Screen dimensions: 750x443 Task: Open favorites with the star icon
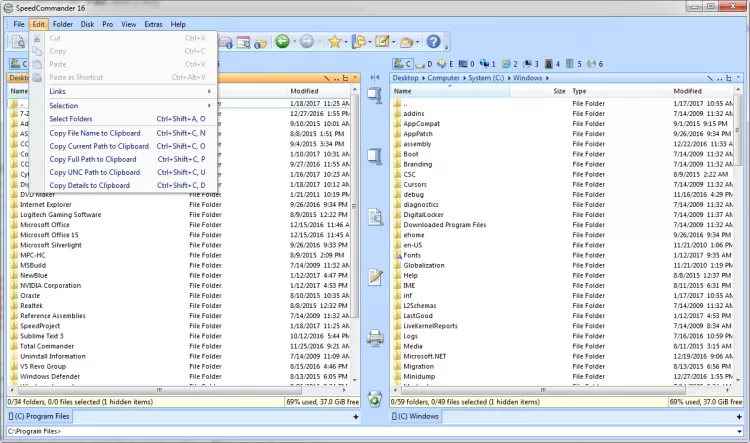point(334,42)
